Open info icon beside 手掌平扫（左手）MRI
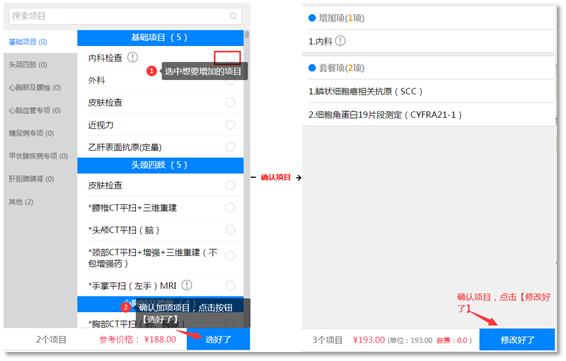This screenshot has width=566, height=361. (187, 285)
